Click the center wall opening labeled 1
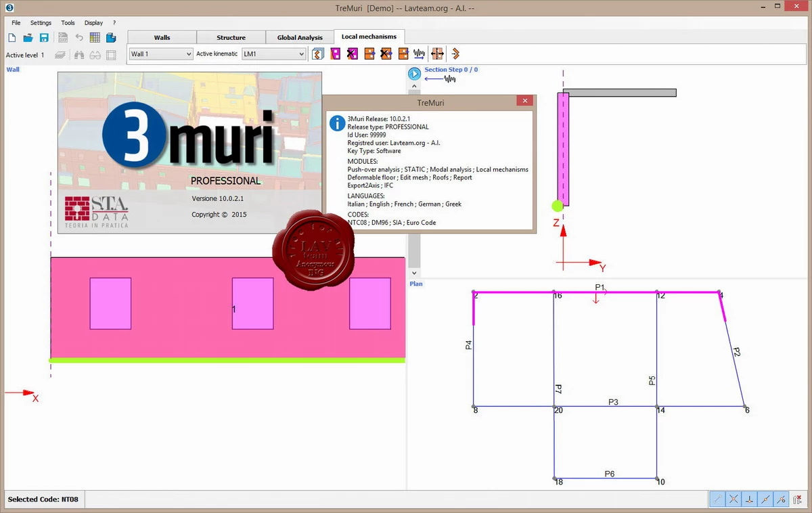This screenshot has height=513, width=812. (252, 303)
